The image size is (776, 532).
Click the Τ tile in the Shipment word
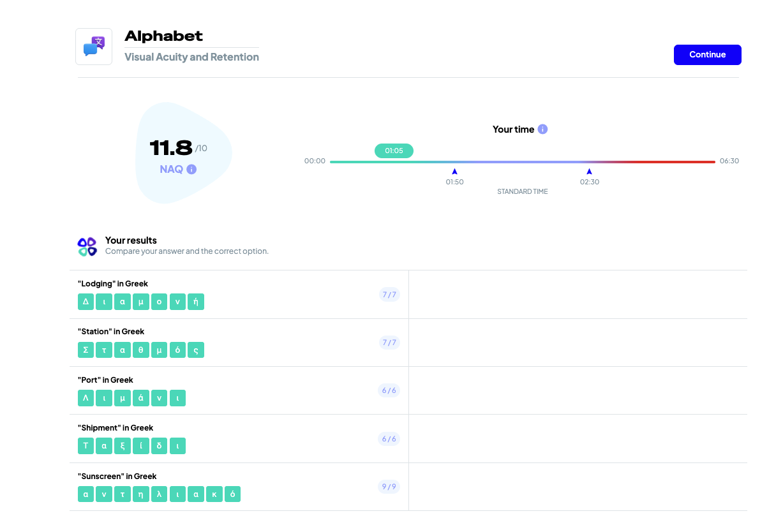coord(86,446)
